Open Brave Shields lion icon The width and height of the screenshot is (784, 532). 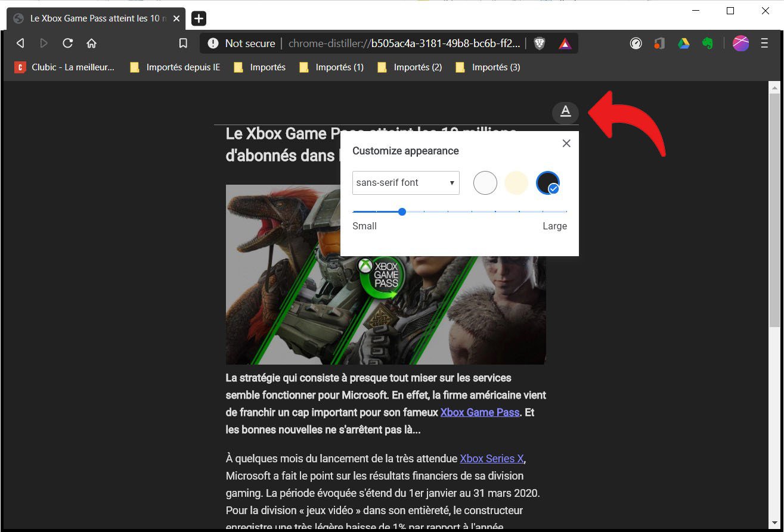point(539,43)
